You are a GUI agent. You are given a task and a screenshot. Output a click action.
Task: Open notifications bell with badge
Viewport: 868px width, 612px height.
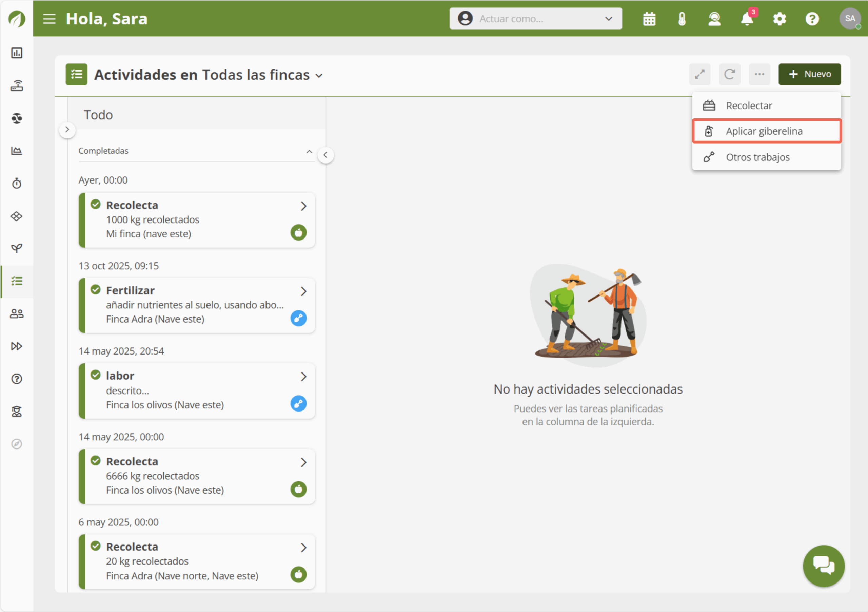(747, 19)
